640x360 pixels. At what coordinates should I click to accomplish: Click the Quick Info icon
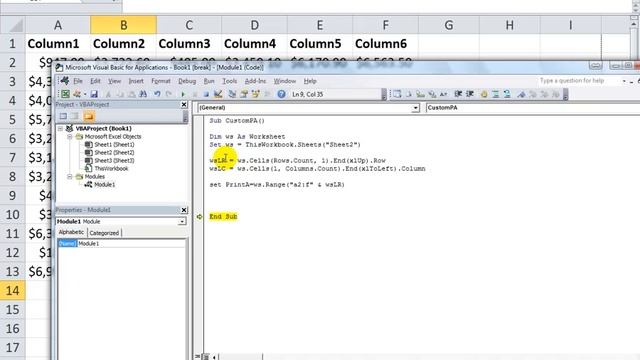pyautogui.click(x=420, y=94)
